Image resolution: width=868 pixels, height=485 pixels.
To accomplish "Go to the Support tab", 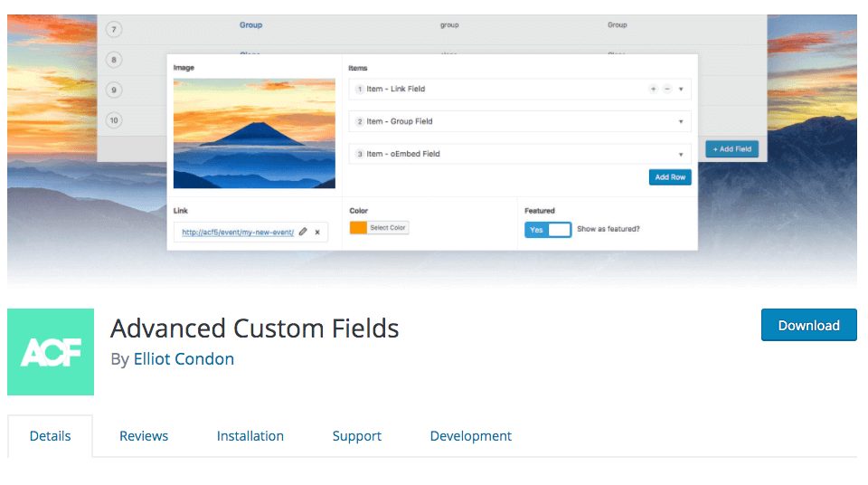I will [356, 436].
